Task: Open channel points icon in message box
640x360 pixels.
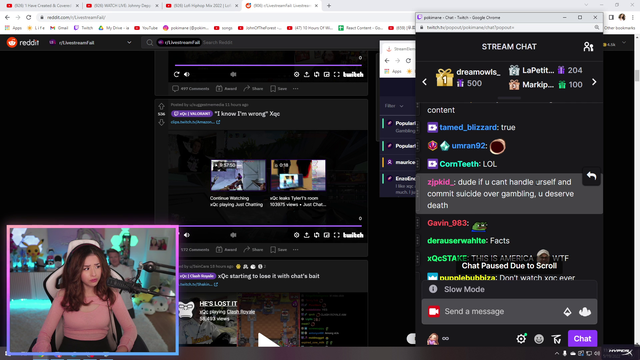Action: point(584,312)
